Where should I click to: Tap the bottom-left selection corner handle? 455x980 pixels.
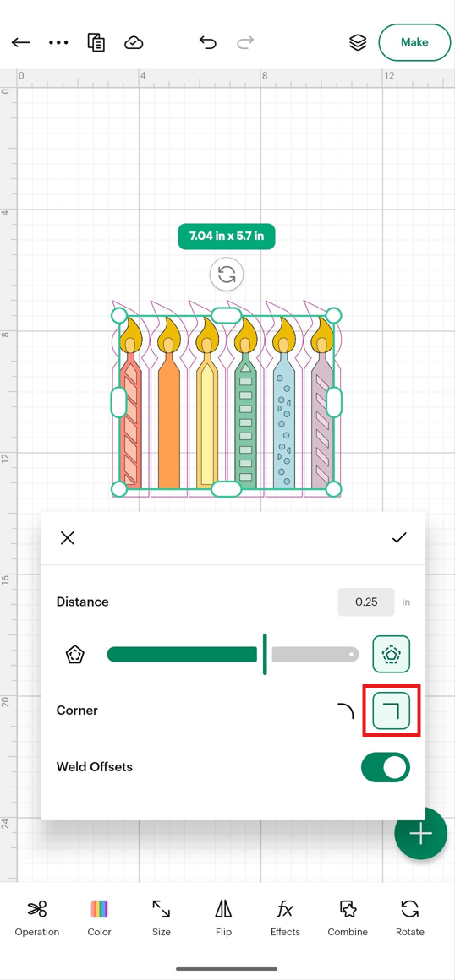click(x=119, y=489)
